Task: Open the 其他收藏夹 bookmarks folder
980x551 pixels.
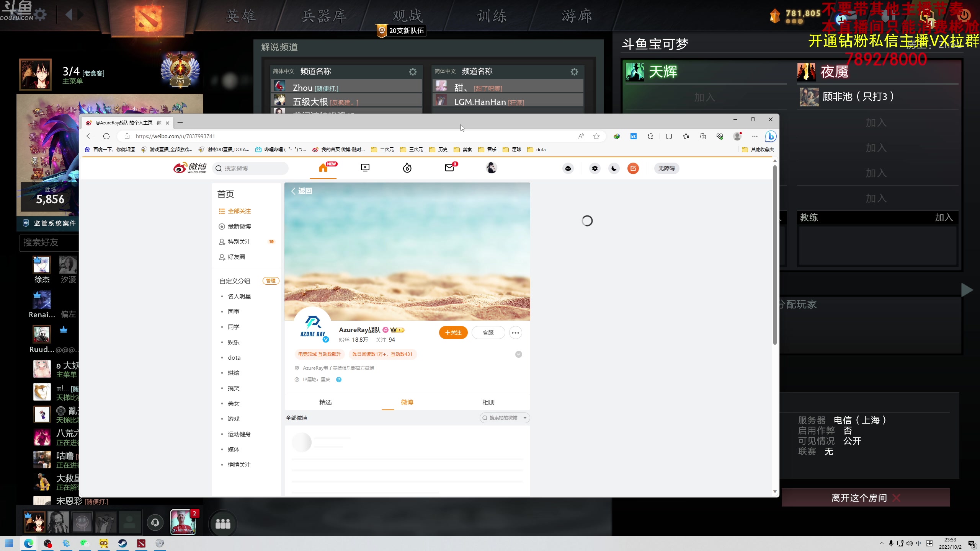Action: (758, 150)
